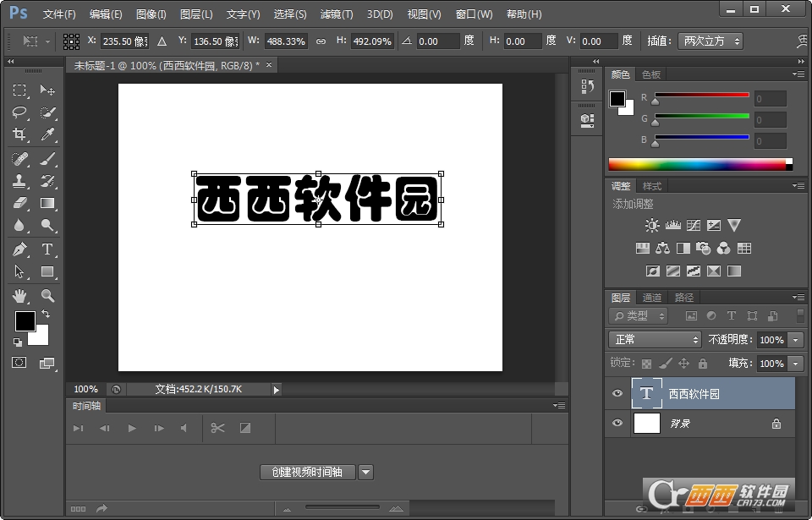Hide the 背景 background layer
This screenshot has width=812, height=520.
tap(617, 423)
